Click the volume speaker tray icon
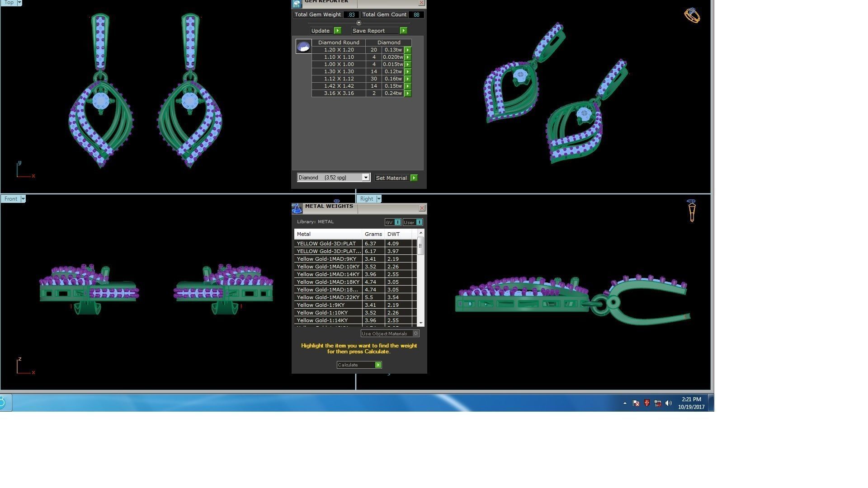The width and height of the screenshot is (868, 488). pos(669,403)
